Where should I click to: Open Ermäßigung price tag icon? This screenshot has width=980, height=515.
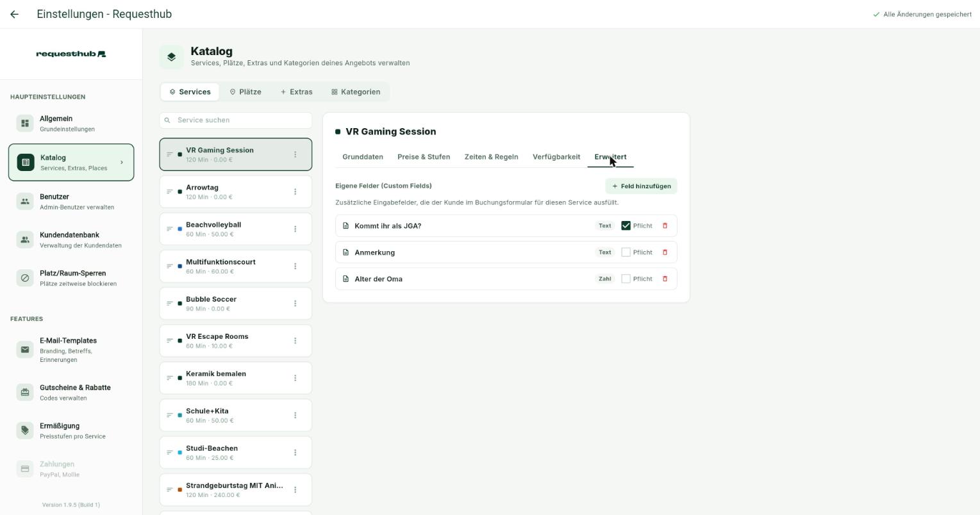pos(25,430)
